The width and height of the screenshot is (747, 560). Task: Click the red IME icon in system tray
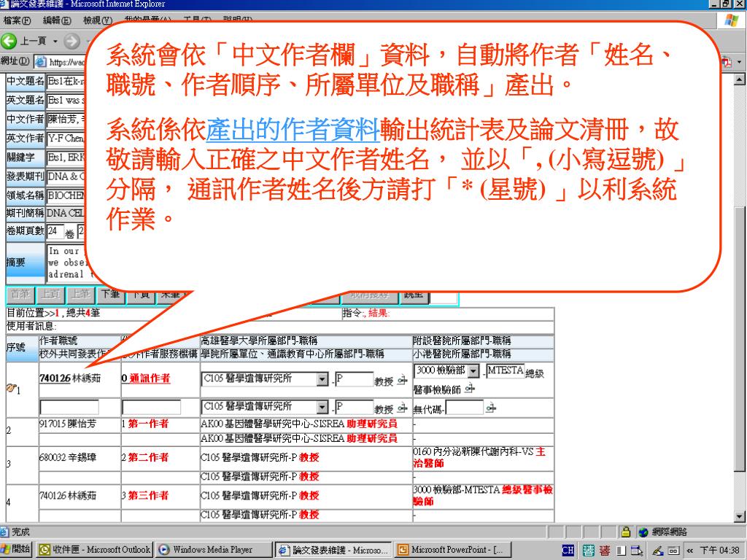[605, 551]
